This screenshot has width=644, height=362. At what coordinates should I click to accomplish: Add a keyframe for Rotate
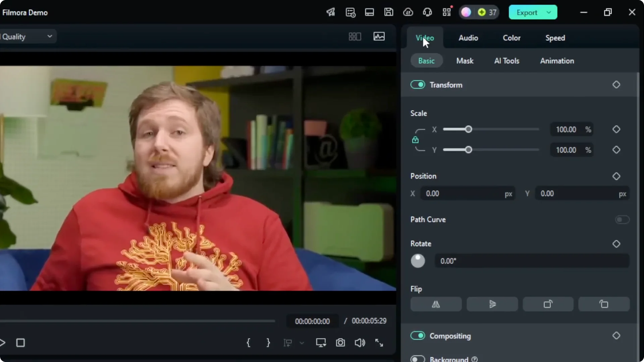616,244
